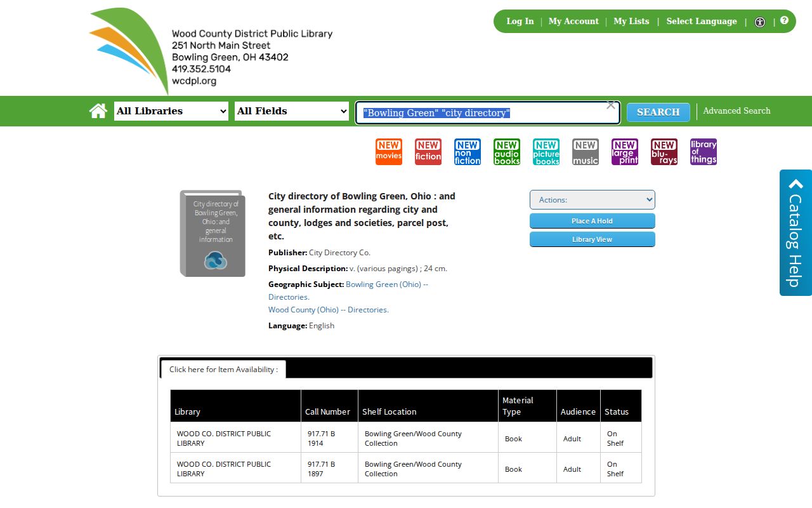Click the catalog search text field
The image size is (812, 508).
click(487, 112)
